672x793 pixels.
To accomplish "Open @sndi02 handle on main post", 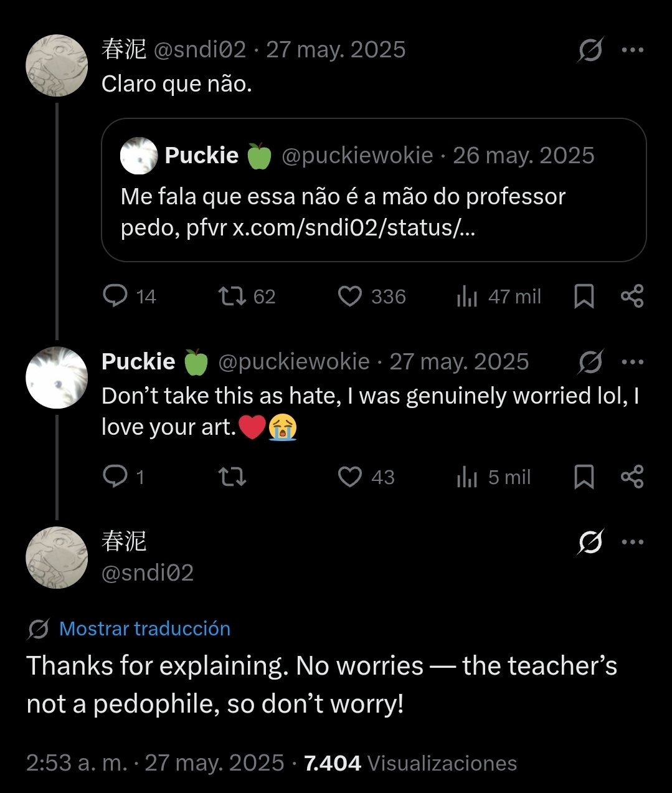I will [x=148, y=572].
